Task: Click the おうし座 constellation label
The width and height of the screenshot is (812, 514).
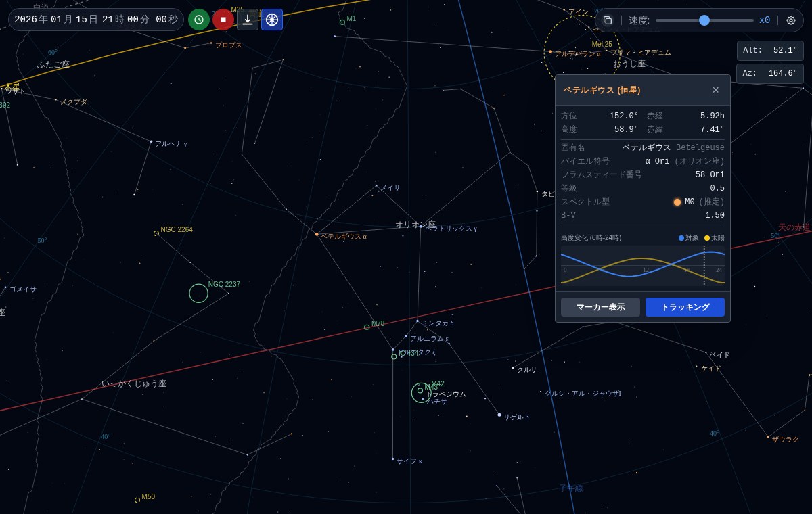Action: coord(629,64)
